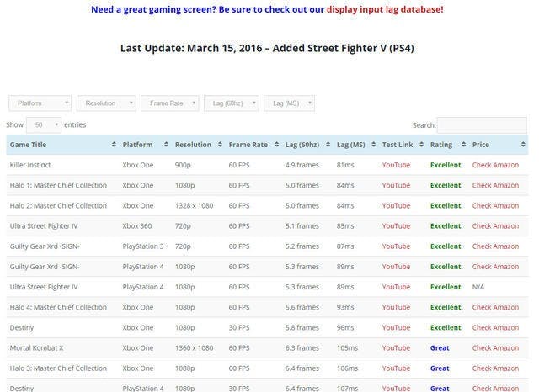Click the 93ms lag value
The width and height of the screenshot is (539, 392).
345,307
